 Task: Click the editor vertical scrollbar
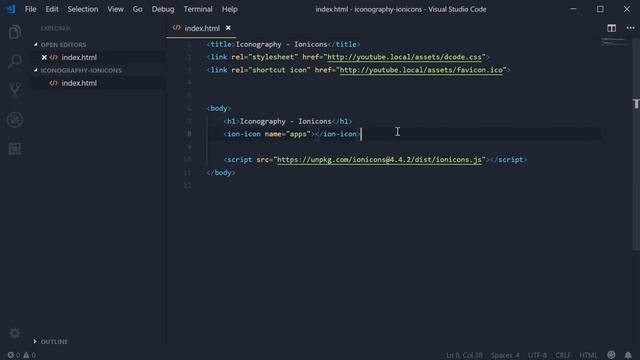click(636, 143)
